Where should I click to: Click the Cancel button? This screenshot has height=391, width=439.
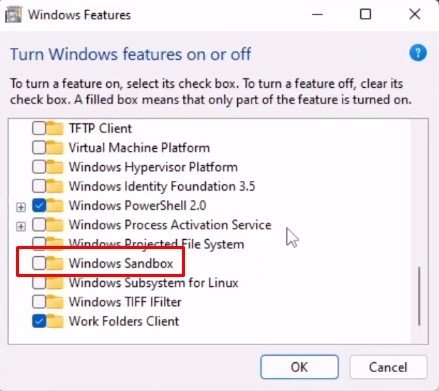click(388, 367)
